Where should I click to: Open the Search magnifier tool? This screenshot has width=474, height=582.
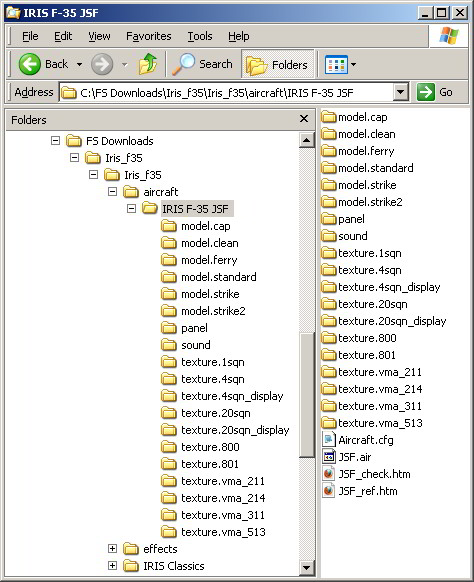[202, 64]
